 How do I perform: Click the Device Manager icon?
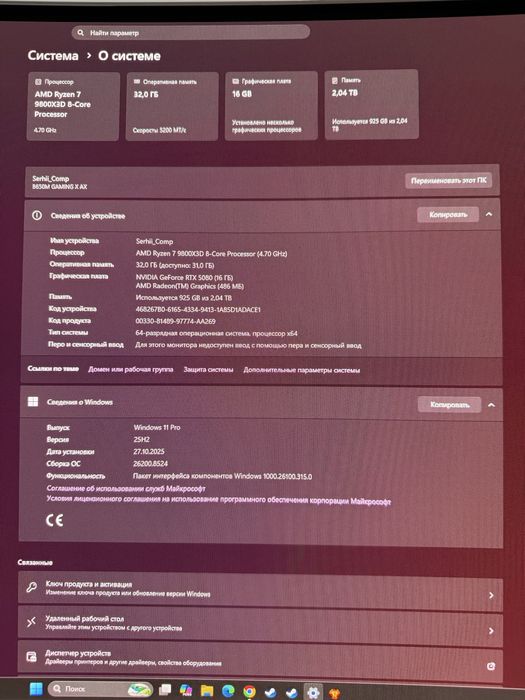[31, 656]
